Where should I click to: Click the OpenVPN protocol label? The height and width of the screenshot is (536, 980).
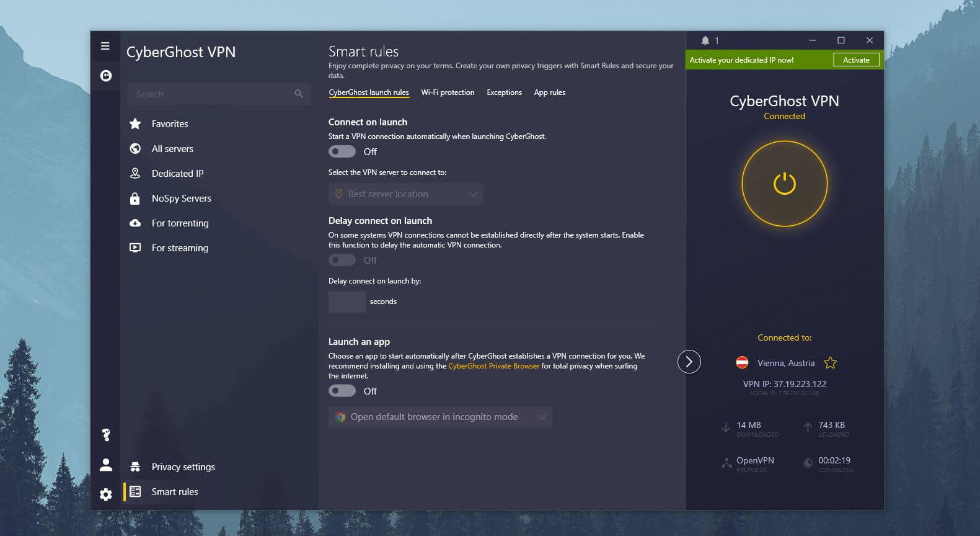click(755, 460)
